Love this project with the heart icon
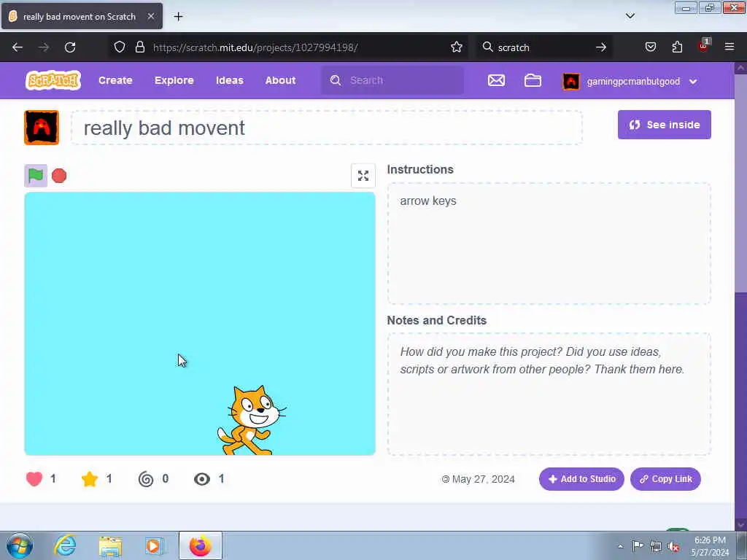This screenshot has width=747, height=560. click(x=34, y=478)
